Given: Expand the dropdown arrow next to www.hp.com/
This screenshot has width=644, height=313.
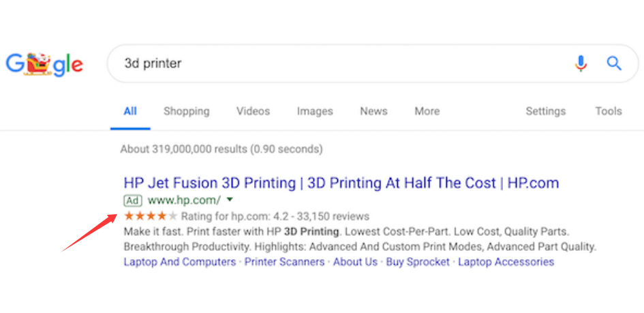Looking at the screenshot, I should [230, 200].
